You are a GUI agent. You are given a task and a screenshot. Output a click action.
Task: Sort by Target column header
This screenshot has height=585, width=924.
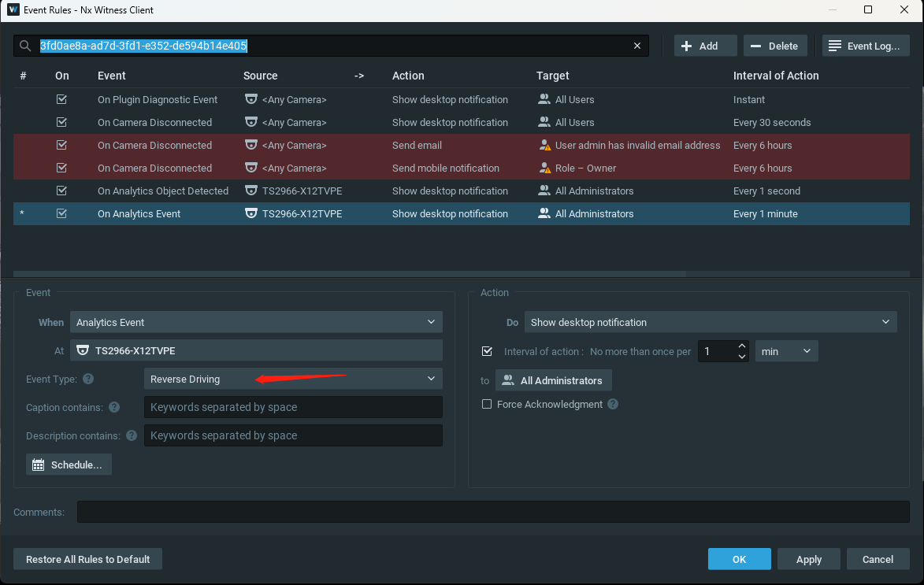[x=552, y=76]
